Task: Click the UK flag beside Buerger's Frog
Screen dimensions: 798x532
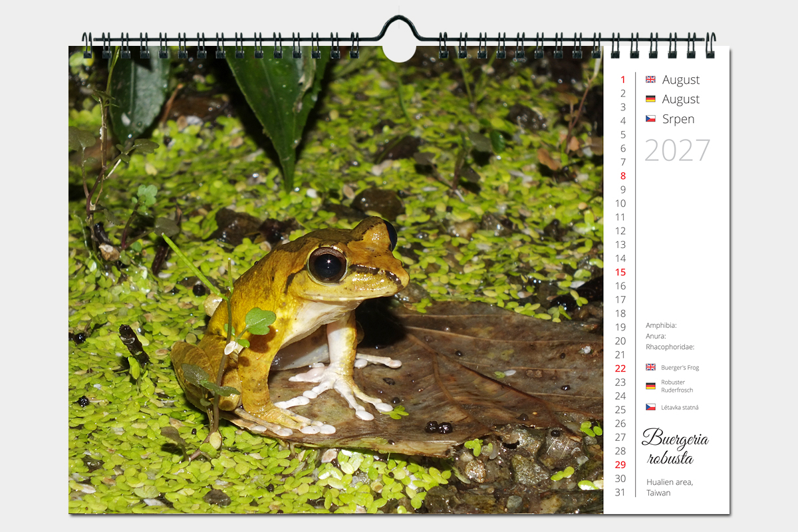Action: 650,367
